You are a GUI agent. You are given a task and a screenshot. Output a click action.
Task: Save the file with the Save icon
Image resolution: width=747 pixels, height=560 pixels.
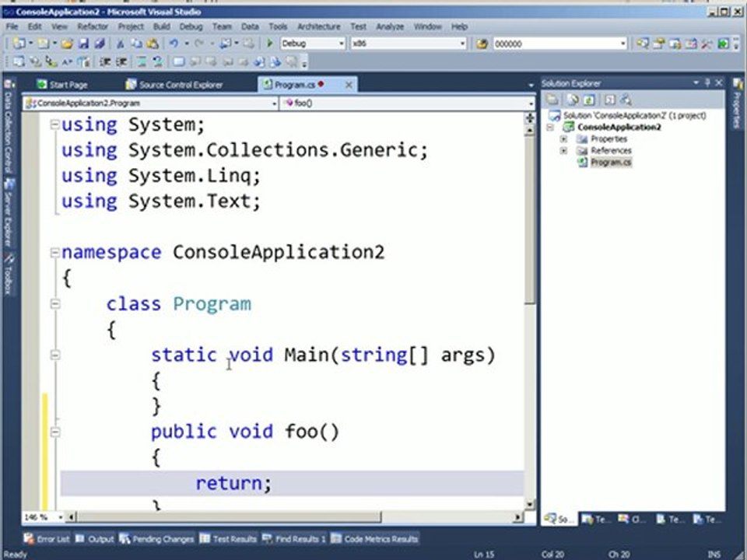(83, 44)
